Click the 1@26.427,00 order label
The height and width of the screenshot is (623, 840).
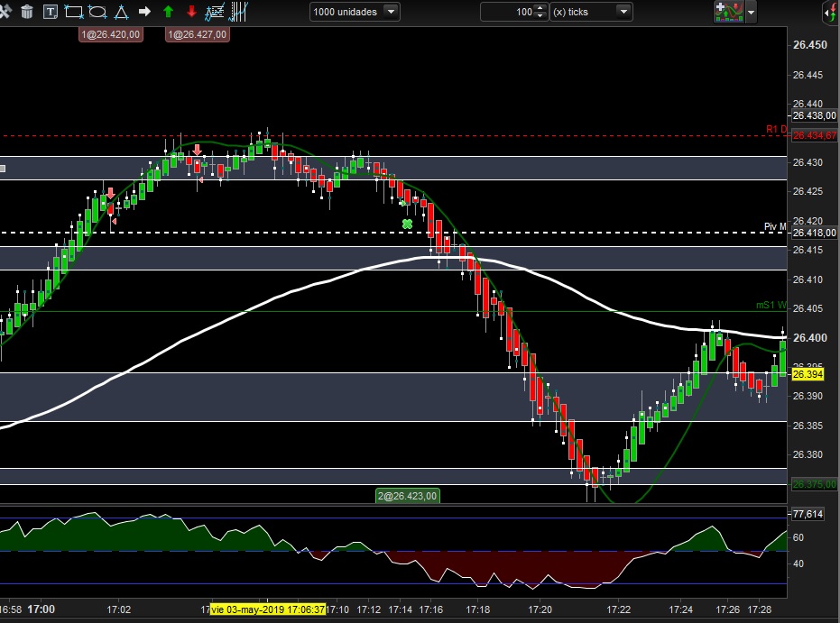point(198,35)
